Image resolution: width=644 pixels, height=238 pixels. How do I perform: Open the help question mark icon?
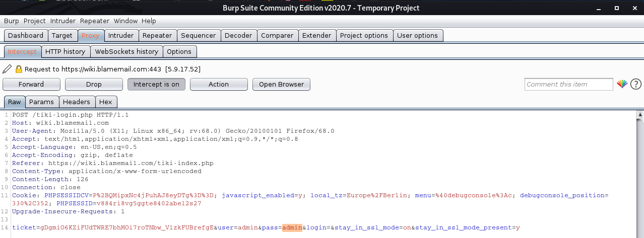pyautogui.click(x=635, y=84)
